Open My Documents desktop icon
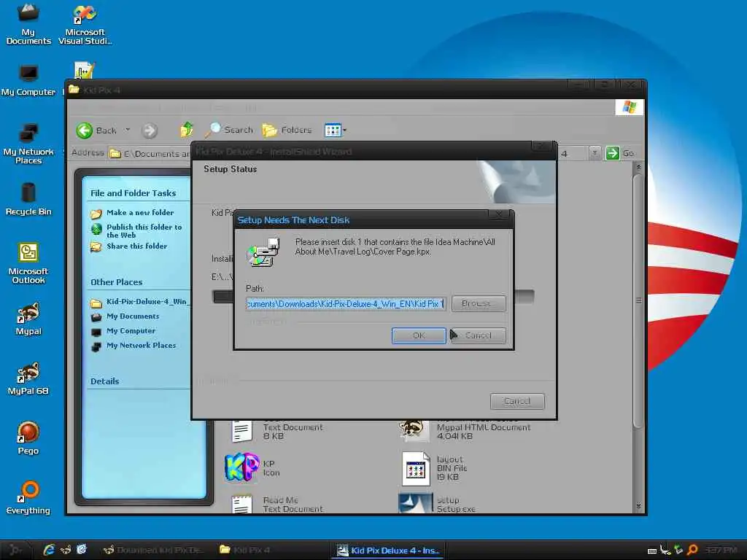747x560 pixels. [x=28, y=24]
